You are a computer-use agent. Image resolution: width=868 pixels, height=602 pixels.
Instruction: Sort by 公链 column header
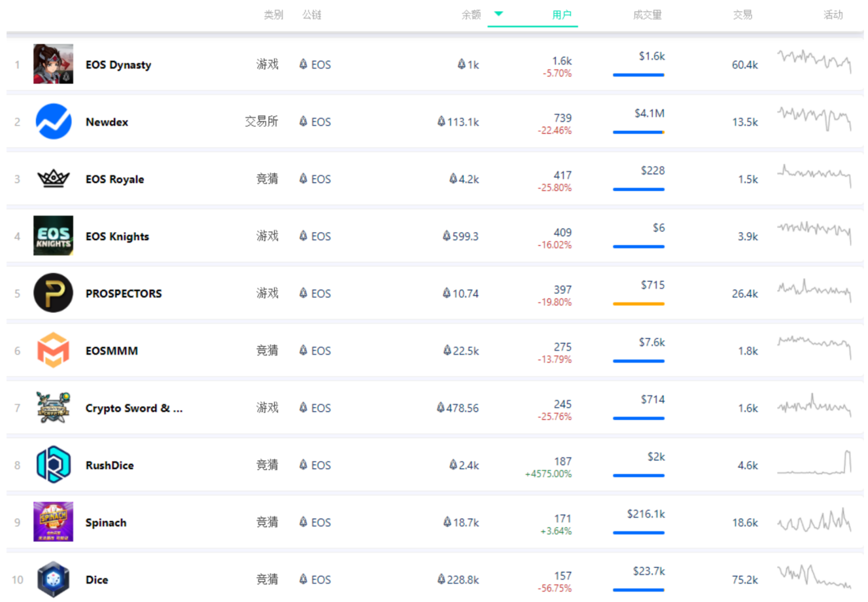312,14
